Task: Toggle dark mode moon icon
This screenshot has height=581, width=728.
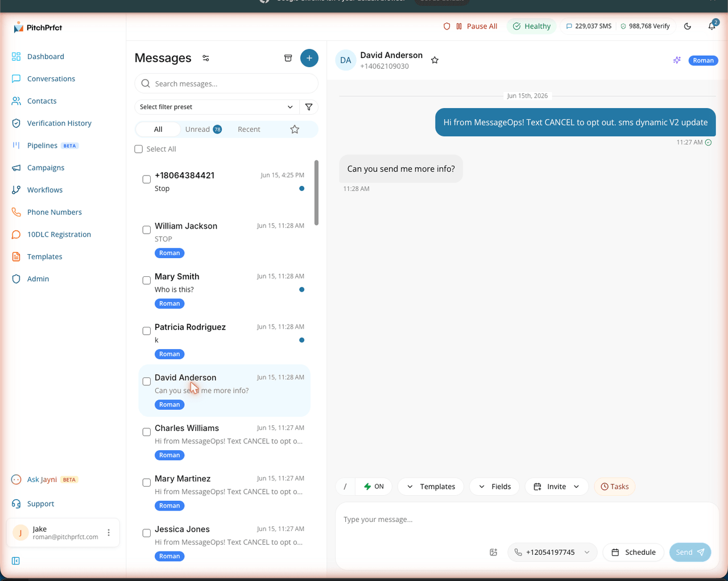Action: click(x=688, y=26)
